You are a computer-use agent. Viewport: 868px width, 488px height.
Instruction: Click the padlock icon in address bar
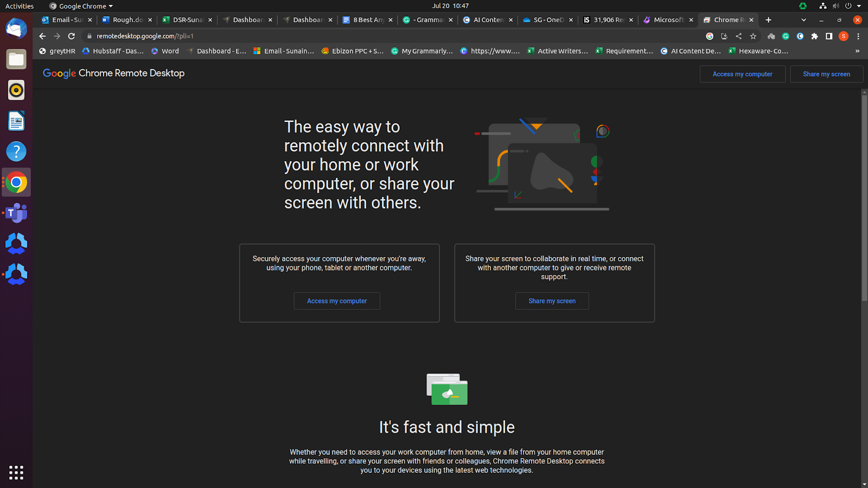[88, 36]
